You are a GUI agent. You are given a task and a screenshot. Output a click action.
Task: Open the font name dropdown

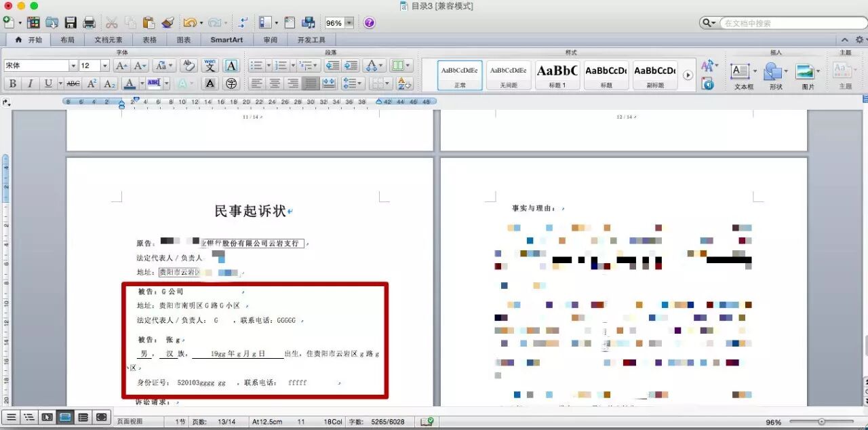click(x=73, y=66)
